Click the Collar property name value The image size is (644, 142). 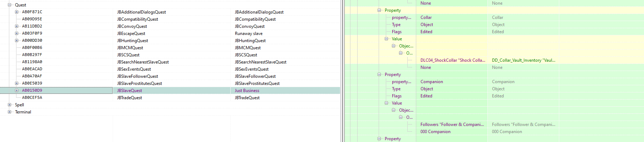[x=426, y=17]
